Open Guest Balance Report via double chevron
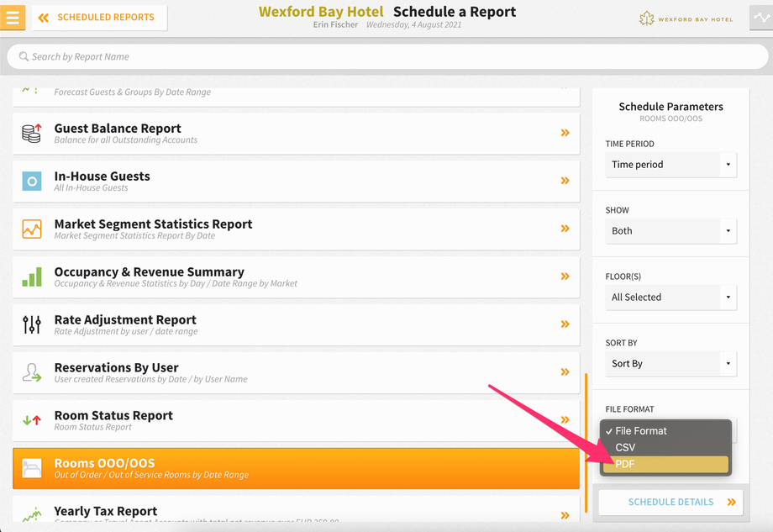This screenshot has height=532, width=773. click(565, 133)
